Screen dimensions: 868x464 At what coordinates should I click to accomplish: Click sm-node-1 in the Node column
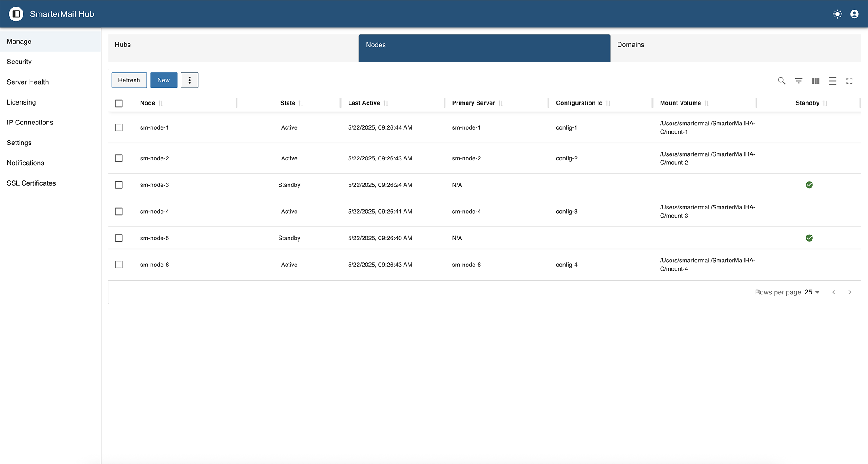tap(154, 127)
